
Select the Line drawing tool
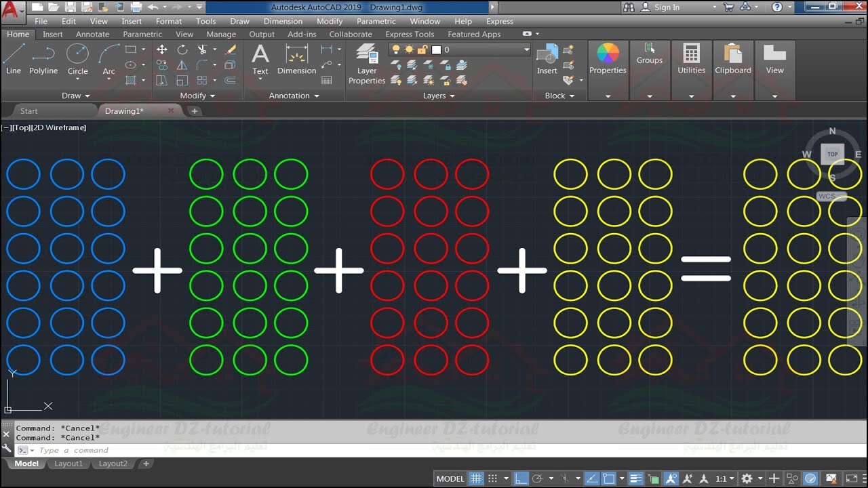pyautogui.click(x=14, y=58)
